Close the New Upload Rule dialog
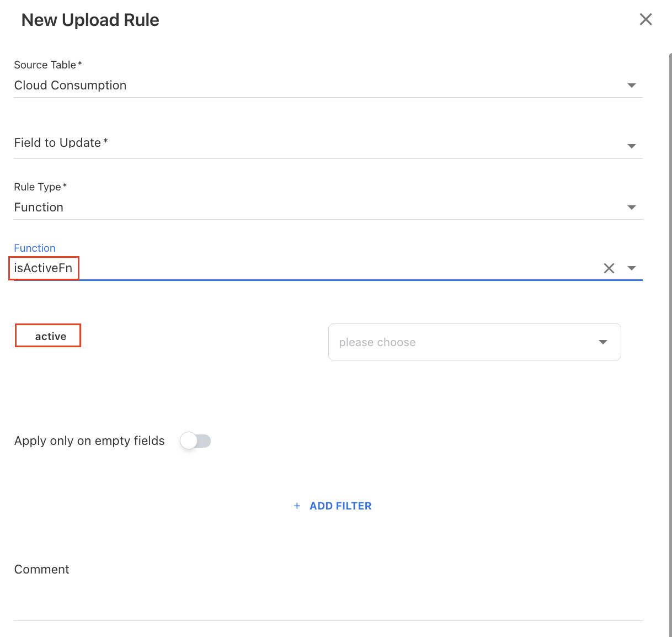The width and height of the screenshot is (672, 637). point(646,20)
